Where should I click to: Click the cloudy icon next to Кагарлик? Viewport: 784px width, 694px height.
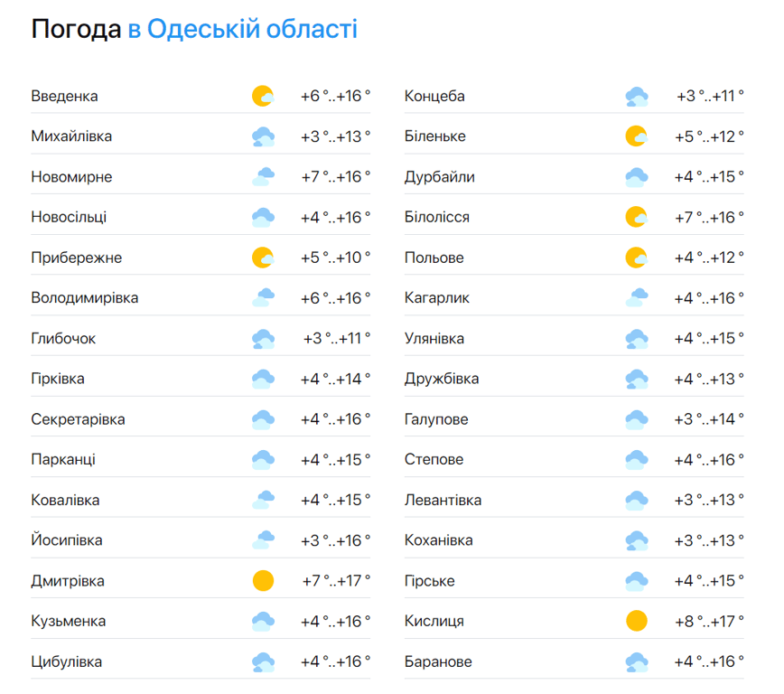coord(637,298)
